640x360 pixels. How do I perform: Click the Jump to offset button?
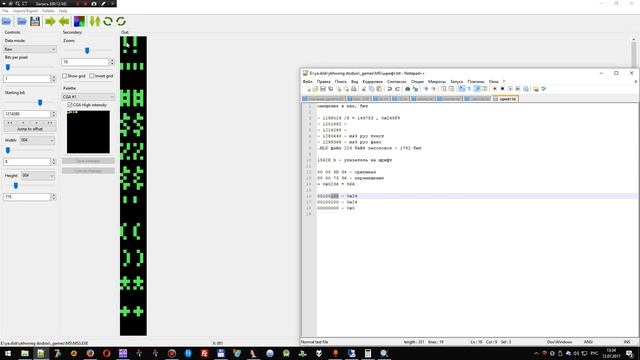click(30, 129)
